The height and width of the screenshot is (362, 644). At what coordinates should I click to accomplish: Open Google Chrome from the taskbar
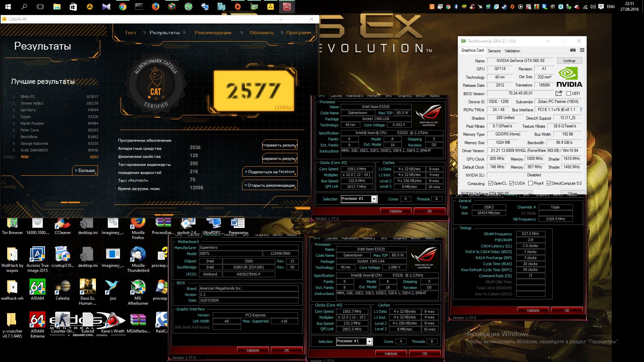coord(123,7)
